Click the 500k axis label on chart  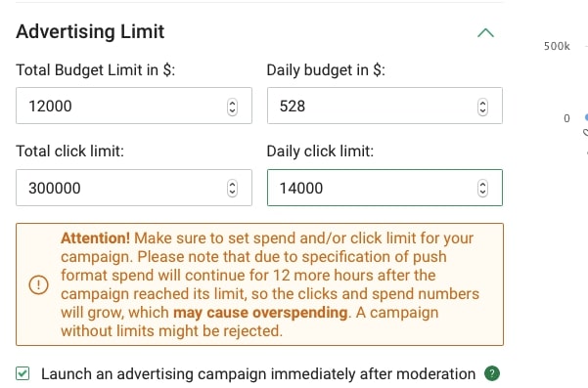pos(557,46)
